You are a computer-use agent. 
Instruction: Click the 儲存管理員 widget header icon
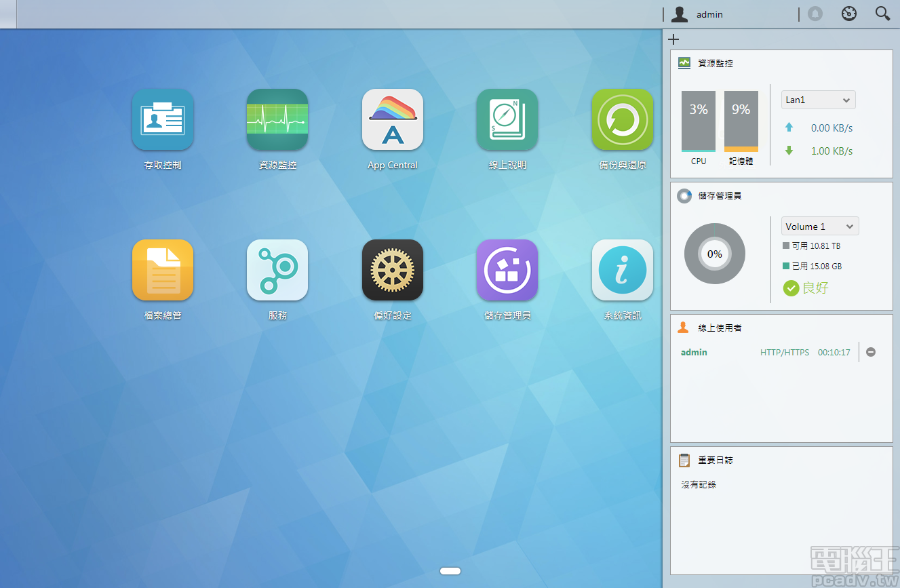pyautogui.click(x=684, y=195)
